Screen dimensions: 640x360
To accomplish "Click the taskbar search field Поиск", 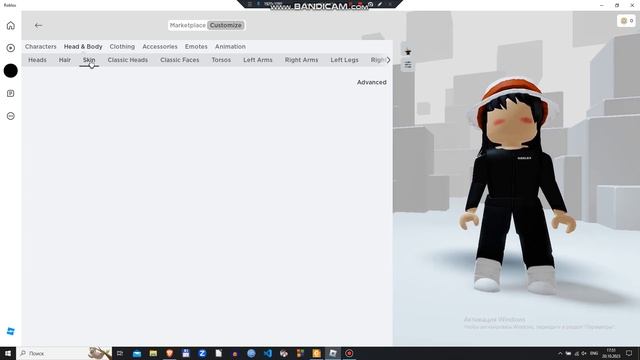I will pyautogui.click(x=53, y=353).
